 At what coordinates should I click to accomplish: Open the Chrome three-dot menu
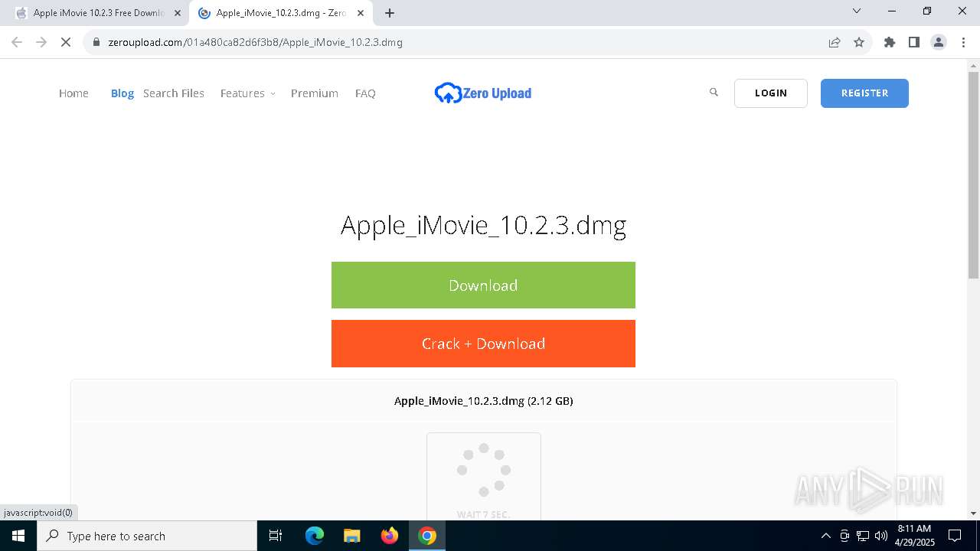point(963,42)
